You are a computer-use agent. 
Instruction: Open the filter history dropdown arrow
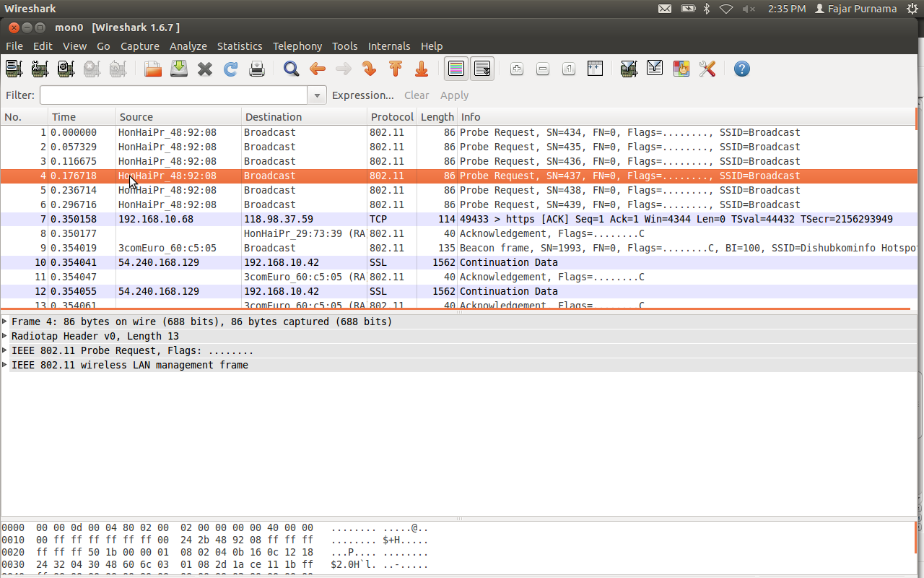pyautogui.click(x=317, y=95)
